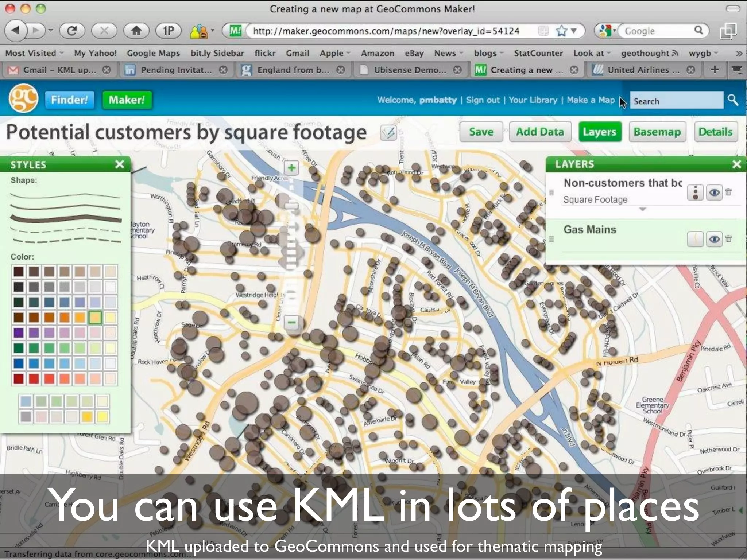The width and height of the screenshot is (747, 560).
Task: Open a new browser tab with plus
Action: 715,69
